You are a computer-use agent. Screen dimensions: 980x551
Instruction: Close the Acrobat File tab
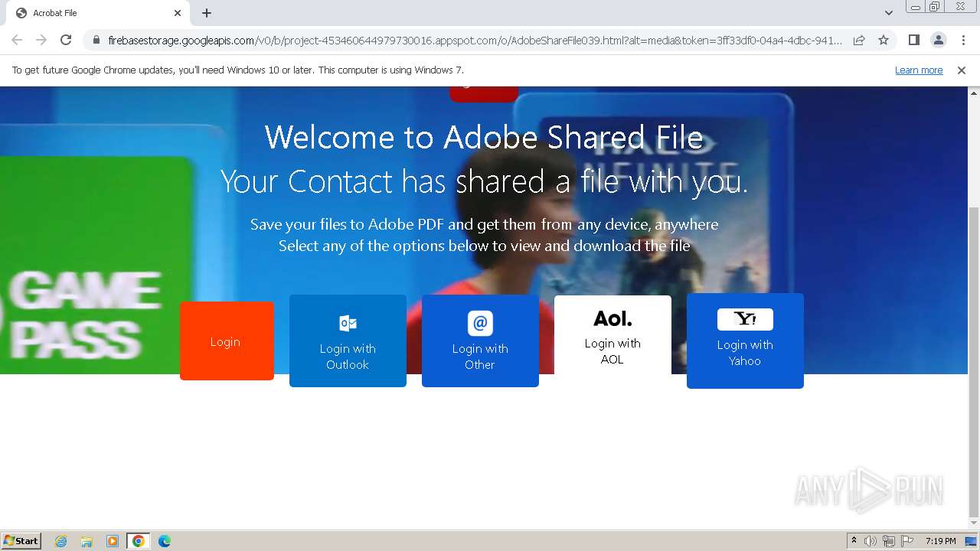point(178,13)
